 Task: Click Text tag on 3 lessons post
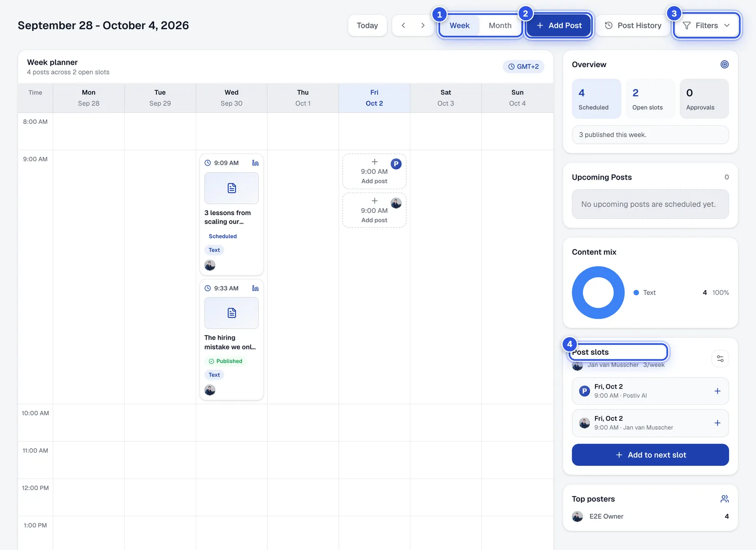(214, 250)
